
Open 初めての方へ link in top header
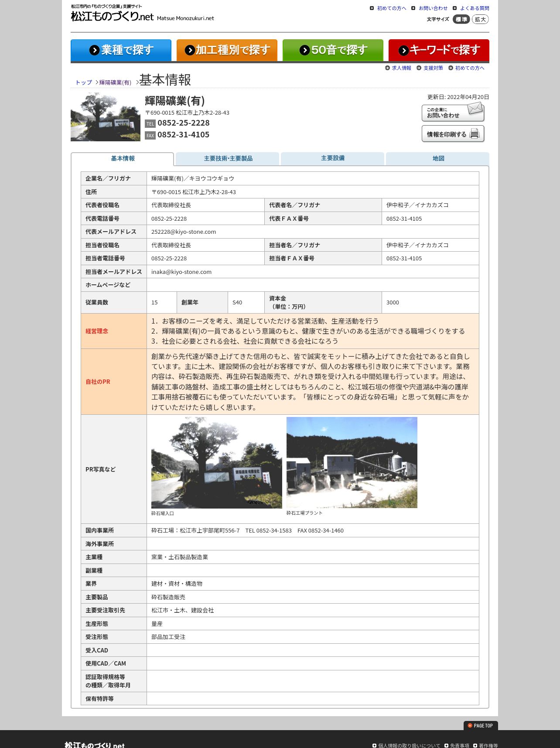point(391,8)
